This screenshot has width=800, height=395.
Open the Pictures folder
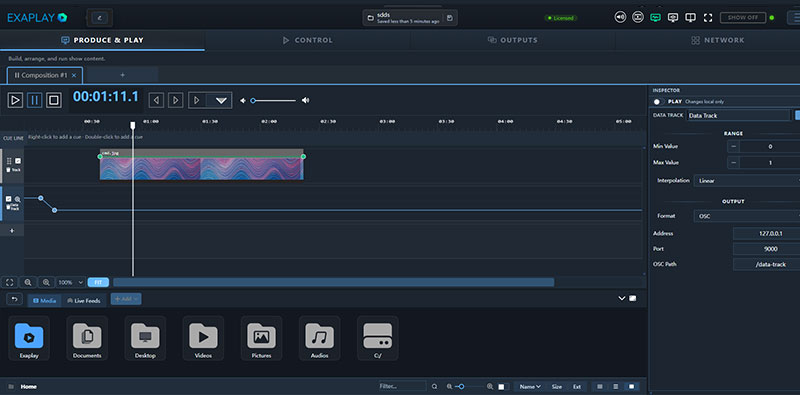[x=261, y=338]
